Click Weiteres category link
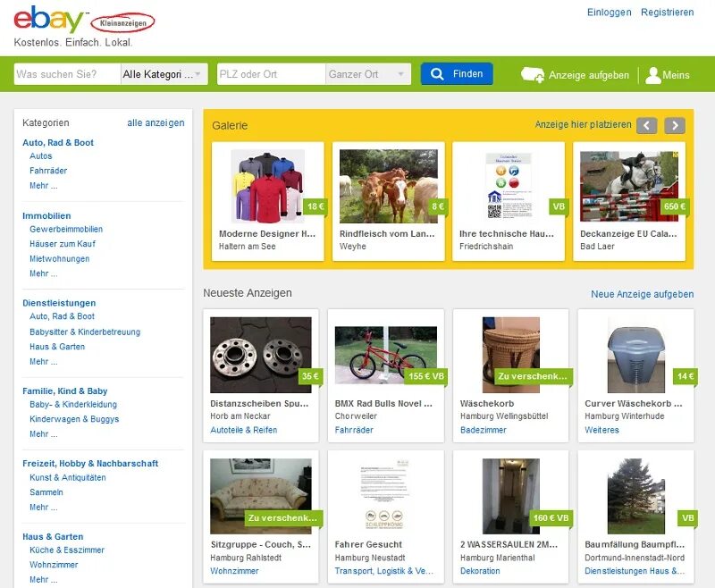Screen dimensions: 715x588 [601, 430]
